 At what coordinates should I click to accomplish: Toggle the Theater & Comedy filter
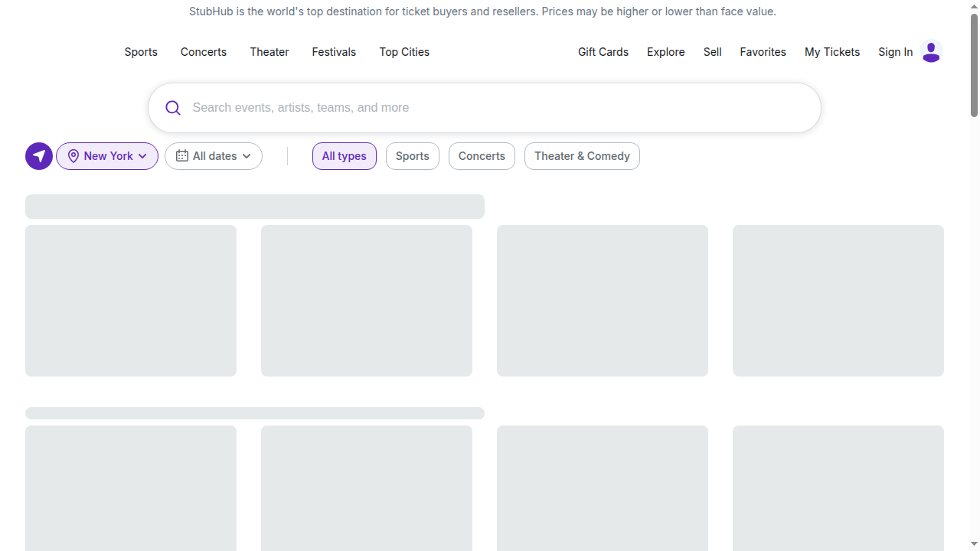point(582,155)
